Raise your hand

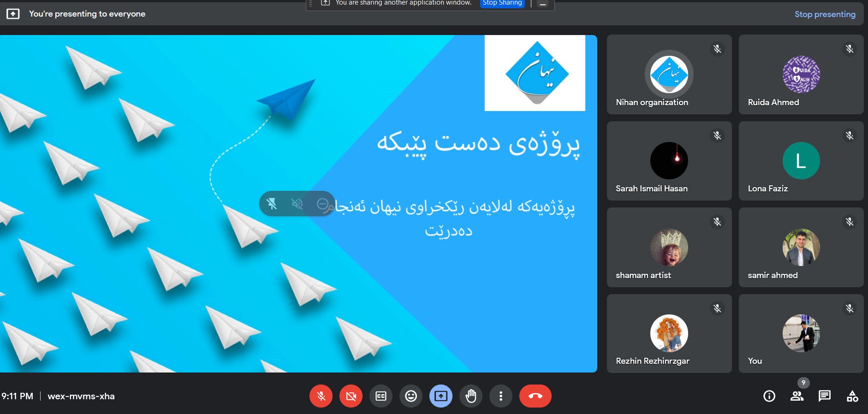pyautogui.click(x=471, y=396)
